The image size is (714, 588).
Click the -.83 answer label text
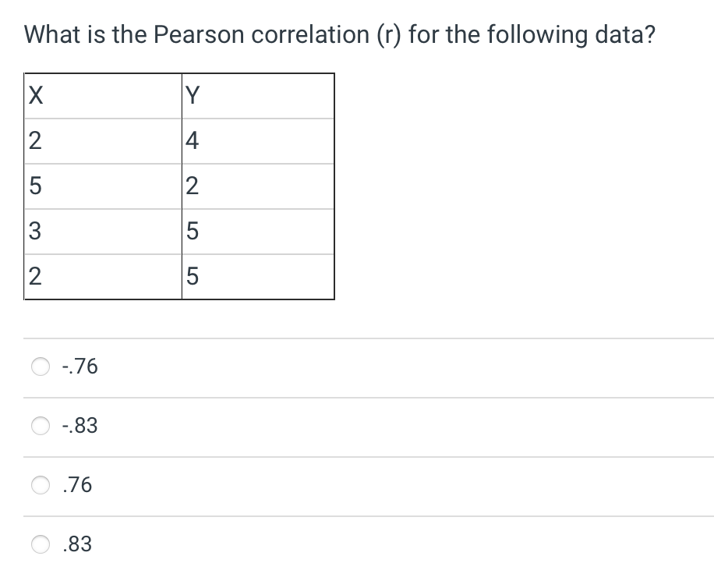pyautogui.click(x=79, y=426)
